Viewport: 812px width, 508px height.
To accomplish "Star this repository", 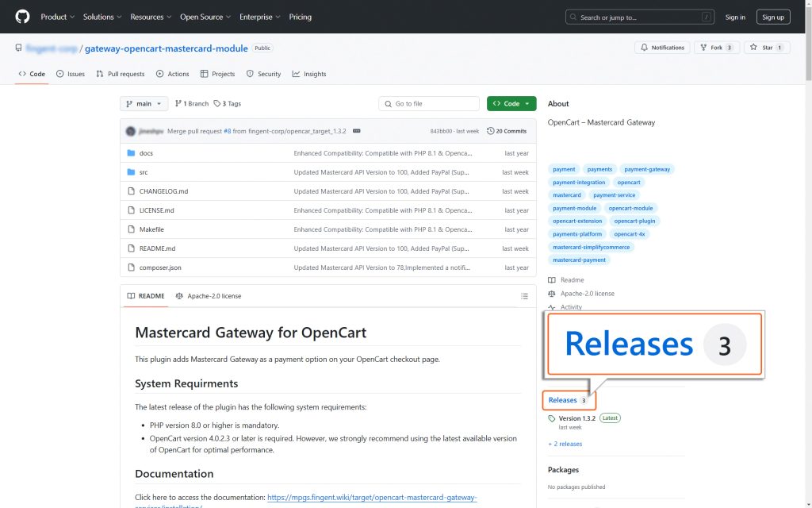I will coord(767,47).
